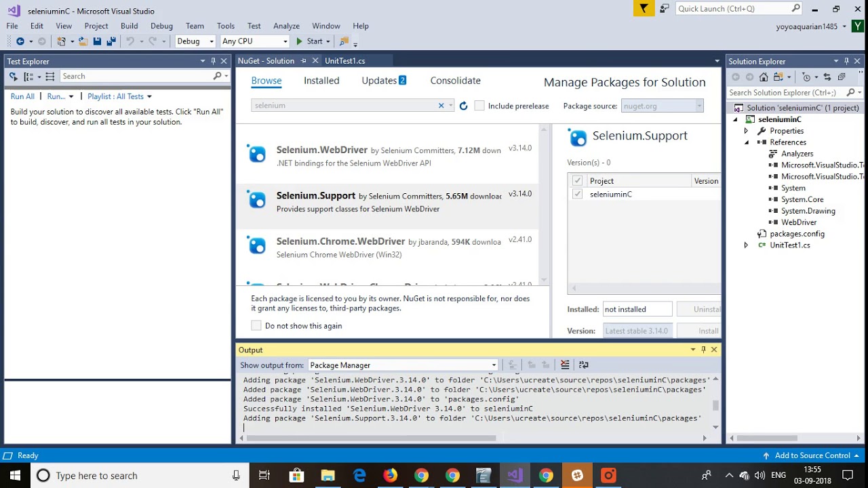Click the Output vertical scrollbar thumb

pyautogui.click(x=715, y=406)
